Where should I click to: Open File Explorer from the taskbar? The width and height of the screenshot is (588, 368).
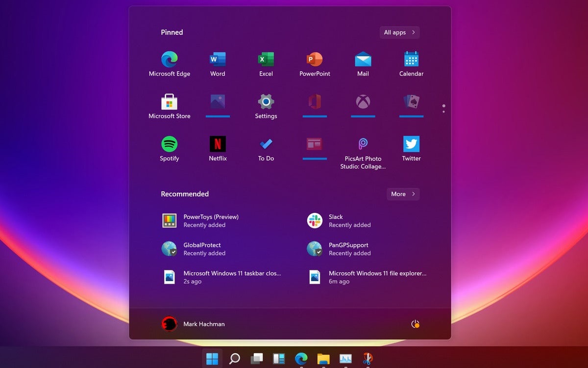coord(323,359)
